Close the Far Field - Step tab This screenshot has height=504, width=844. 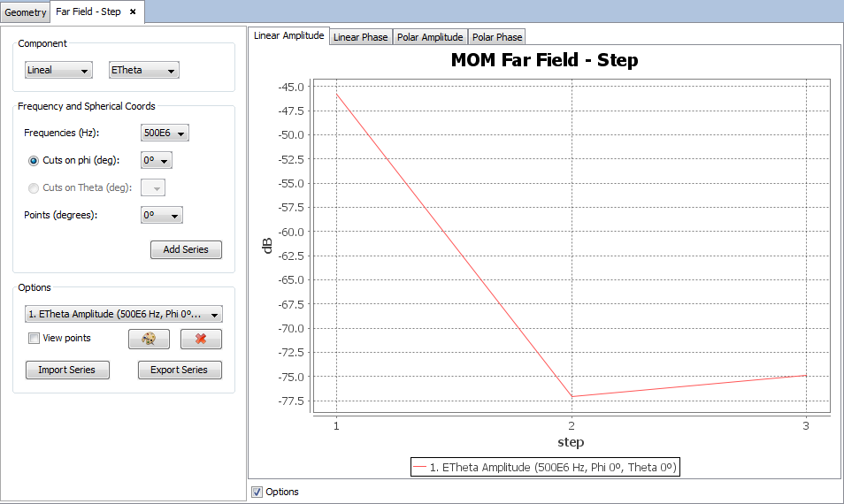click(x=133, y=11)
